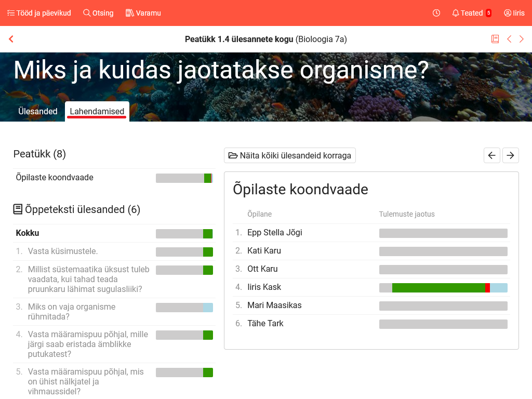The height and width of the screenshot is (399, 532).
Task: Select Õpilaste koondvaade in left list
Action: (x=55, y=178)
